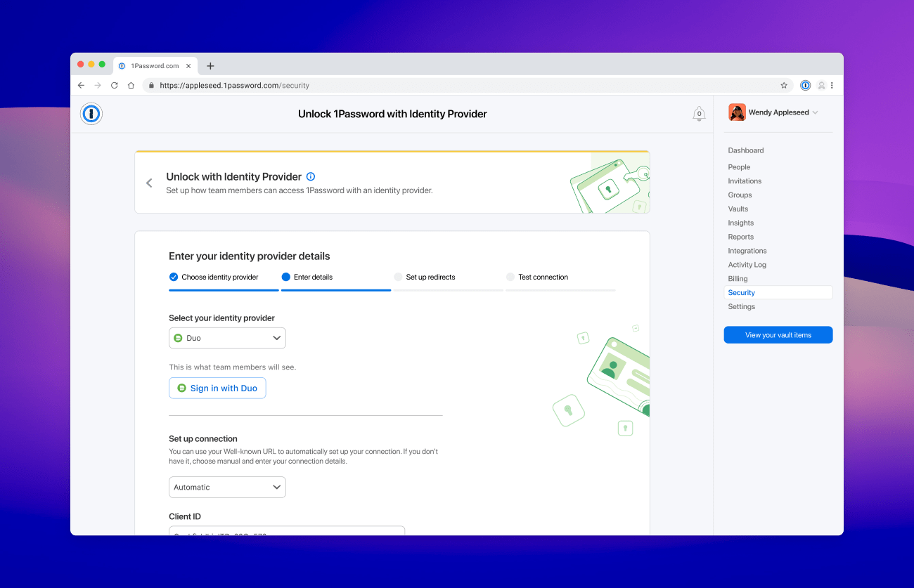Open the browser's three-dot menu
The image size is (914, 588).
point(832,85)
